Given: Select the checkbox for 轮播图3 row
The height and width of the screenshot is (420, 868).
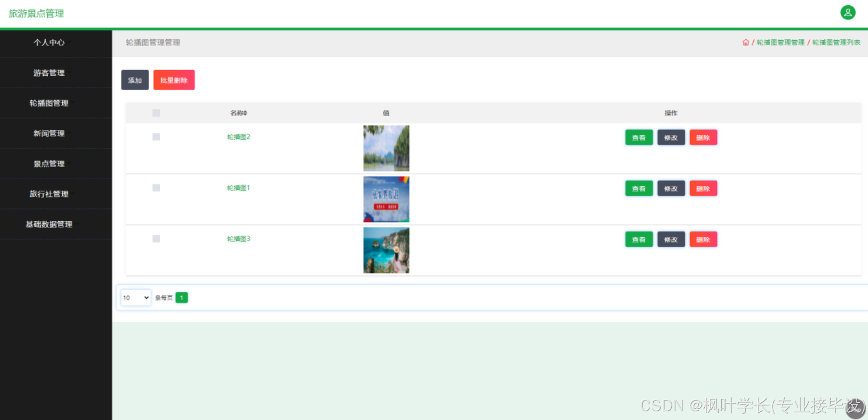Looking at the screenshot, I should coord(156,239).
